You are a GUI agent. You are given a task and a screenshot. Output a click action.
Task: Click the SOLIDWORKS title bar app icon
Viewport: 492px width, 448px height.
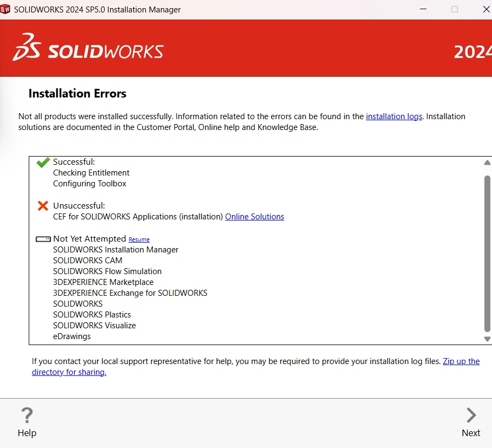coord(5,9)
